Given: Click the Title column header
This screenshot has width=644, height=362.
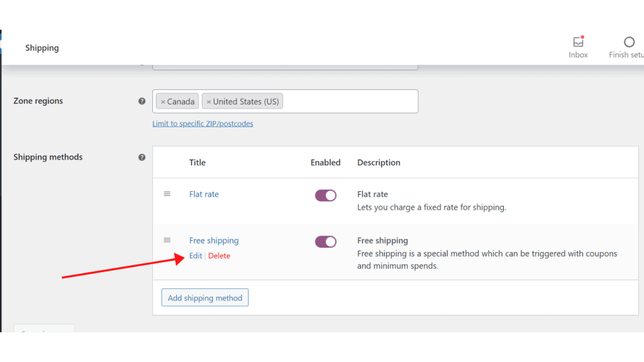Looking at the screenshot, I should 197,163.
